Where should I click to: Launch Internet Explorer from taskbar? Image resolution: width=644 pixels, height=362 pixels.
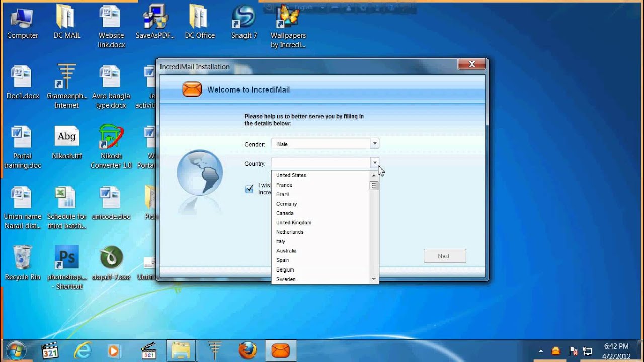[x=82, y=350]
